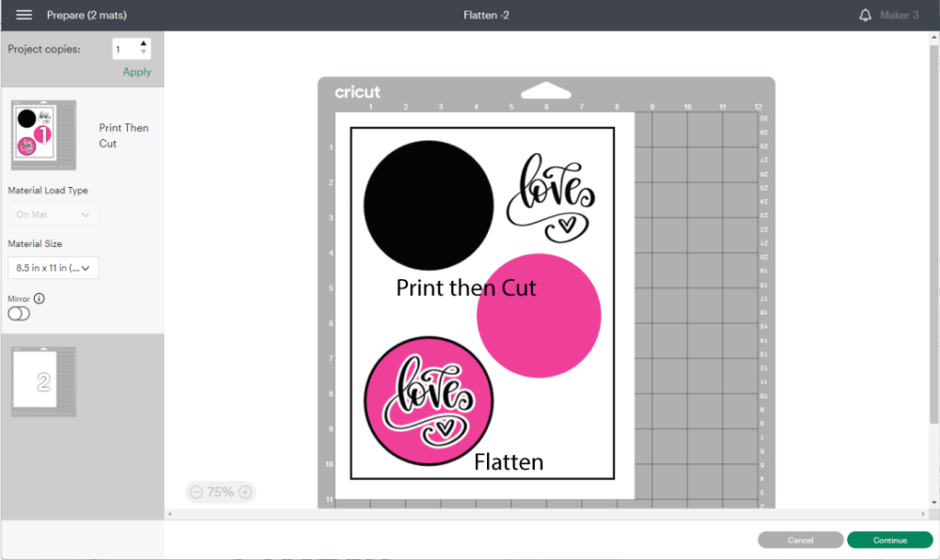Click the 75% zoom level text
This screenshot has width=940, height=560.
(x=221, y=492)
